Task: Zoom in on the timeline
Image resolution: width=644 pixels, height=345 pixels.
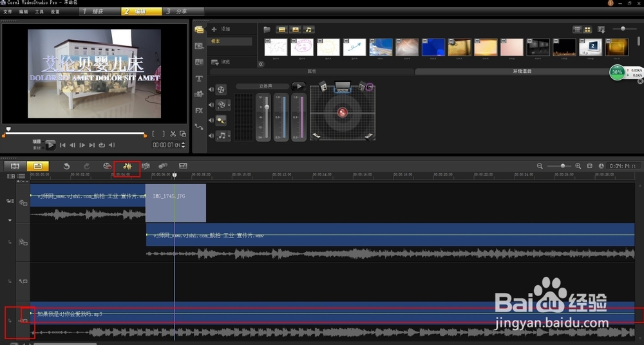Action: (x=578, y=166)
